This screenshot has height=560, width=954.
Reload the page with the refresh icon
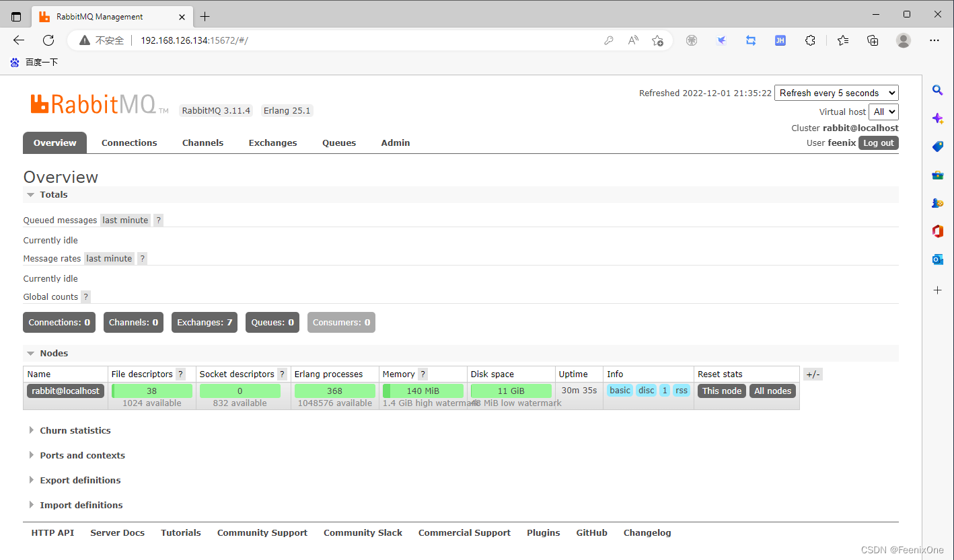coord(48,40)
